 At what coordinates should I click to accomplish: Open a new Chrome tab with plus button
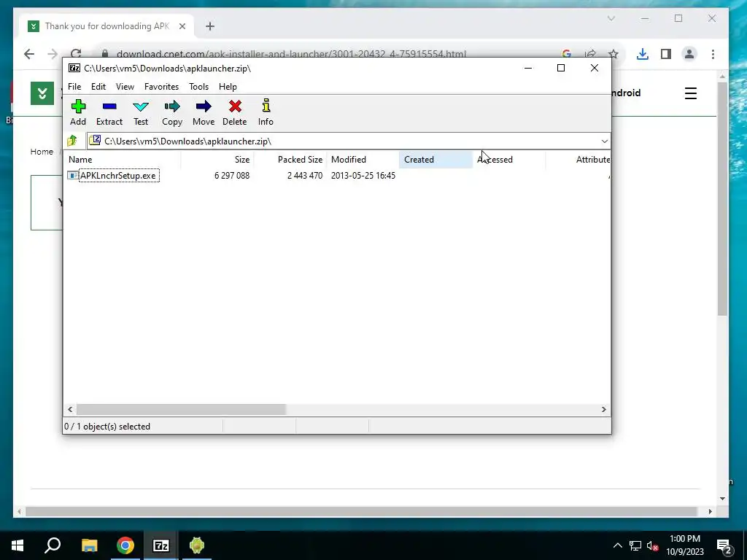(210, 26)
